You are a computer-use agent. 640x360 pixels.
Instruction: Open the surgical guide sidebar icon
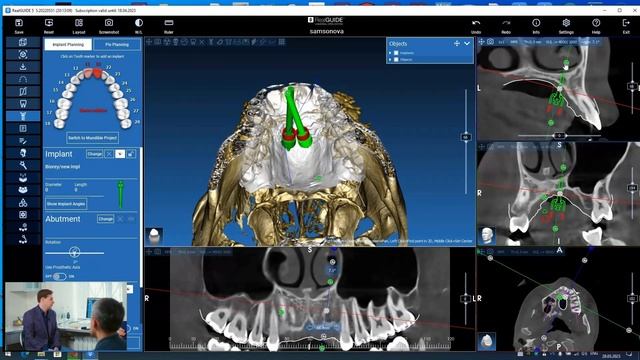tap(23, 129)
